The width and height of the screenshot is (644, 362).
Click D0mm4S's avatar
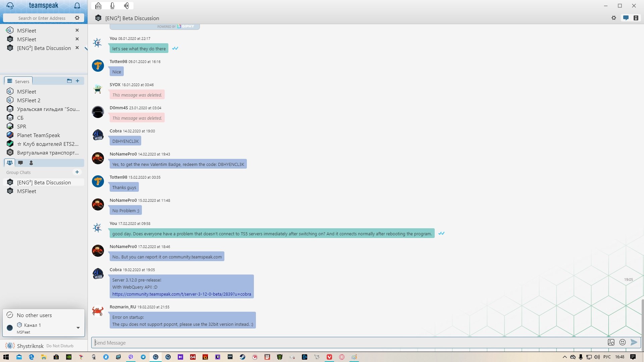98,112
